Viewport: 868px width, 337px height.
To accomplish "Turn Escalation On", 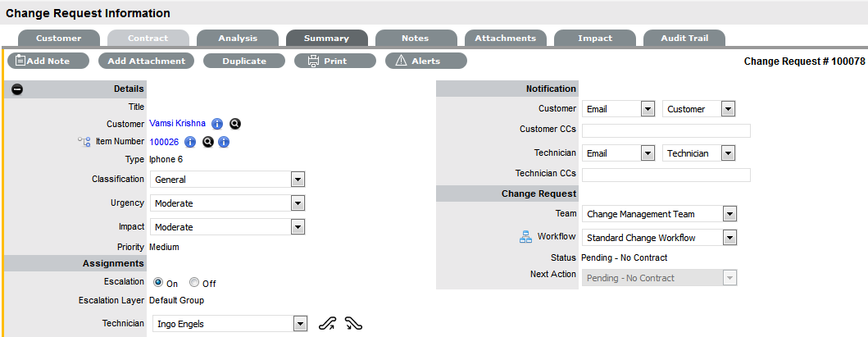I will 158,283.
